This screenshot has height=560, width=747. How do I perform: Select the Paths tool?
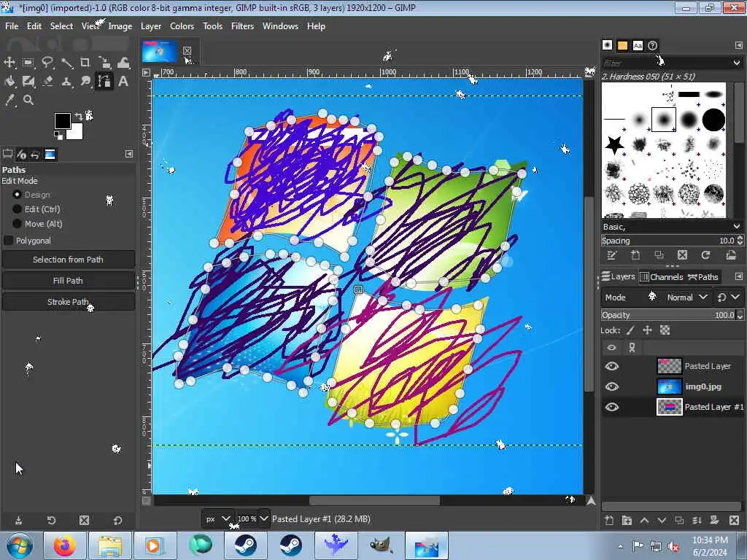(104, 82)
